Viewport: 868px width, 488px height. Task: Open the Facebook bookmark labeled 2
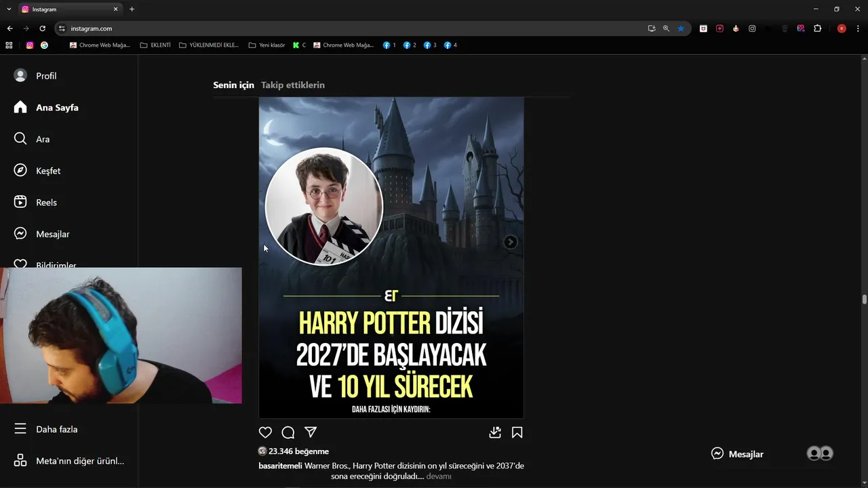[410, 45]
